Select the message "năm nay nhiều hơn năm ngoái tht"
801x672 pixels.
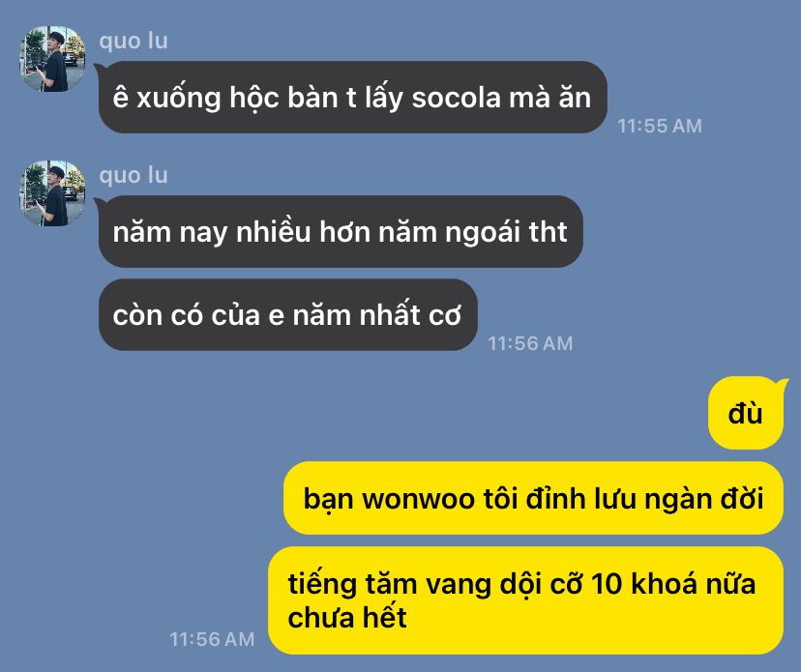(341, 231)
